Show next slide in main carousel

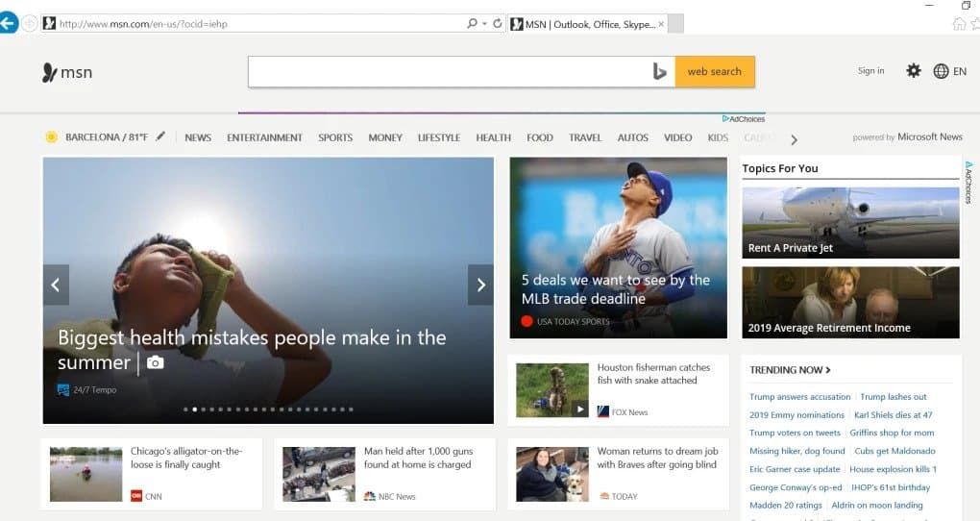[x=480, y=285]
